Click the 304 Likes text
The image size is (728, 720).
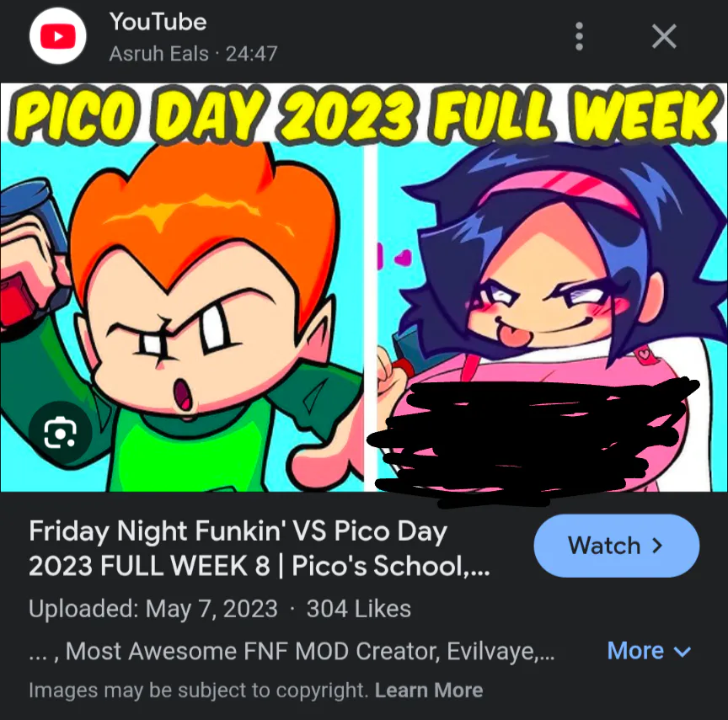pos(358,609)
